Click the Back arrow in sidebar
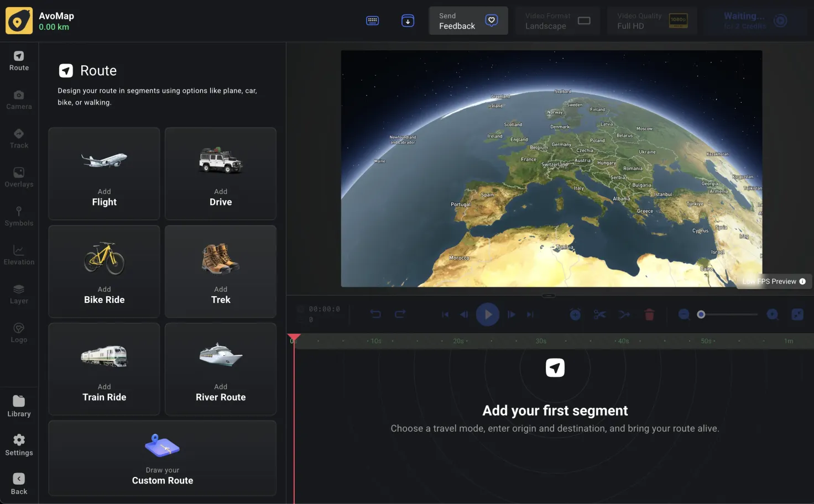 pos(19,484)
